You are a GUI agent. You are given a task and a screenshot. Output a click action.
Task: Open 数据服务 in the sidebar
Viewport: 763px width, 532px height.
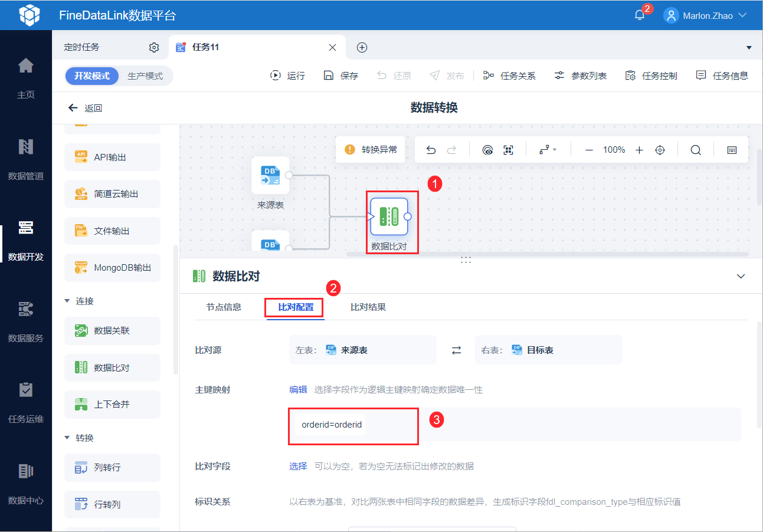pyautogui.click(x=26, y=322)
